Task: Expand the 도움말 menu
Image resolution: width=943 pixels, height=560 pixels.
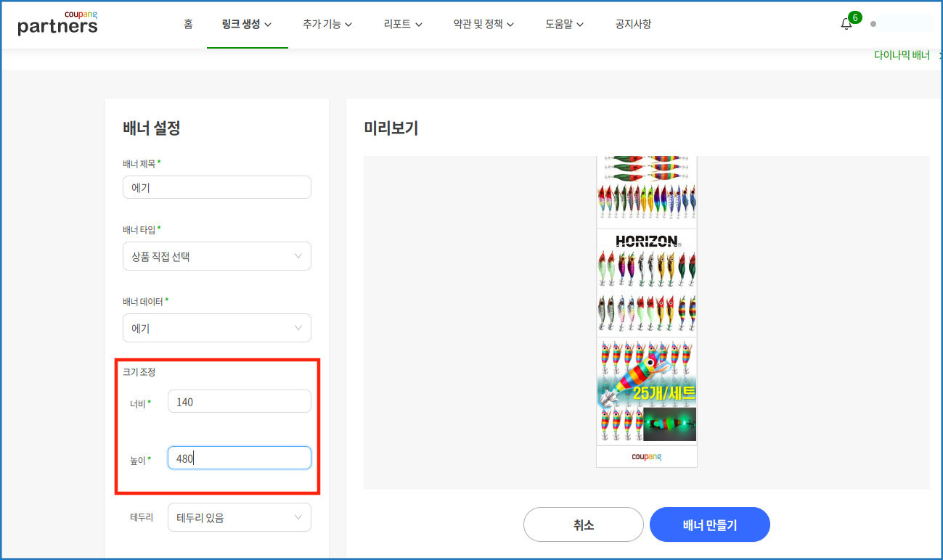Action: (564, 24)
